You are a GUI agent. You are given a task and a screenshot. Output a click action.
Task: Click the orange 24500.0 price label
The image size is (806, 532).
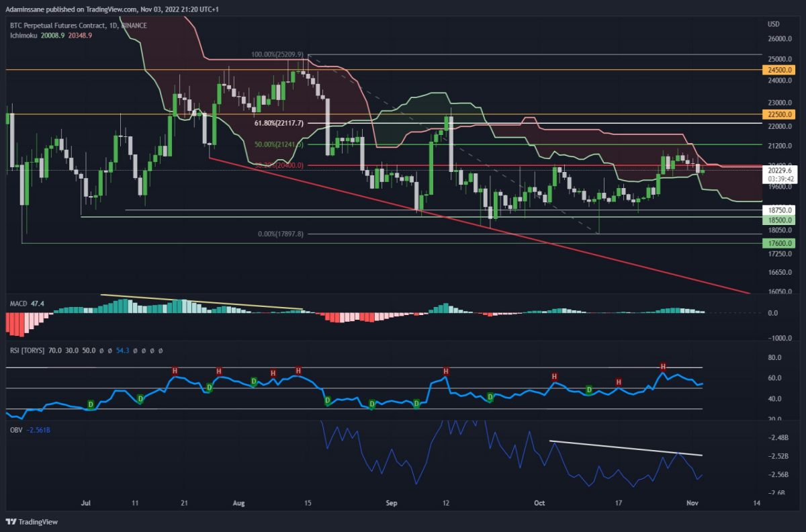pyautogui.click(x=778, y=69)
